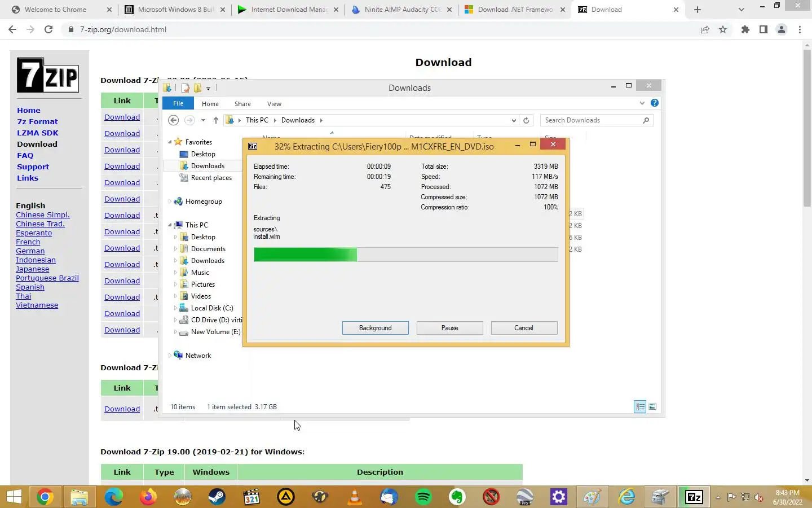Click New Folder icon in Explorer title bar
Screen dimensions: 812x508
coord(197,87)
